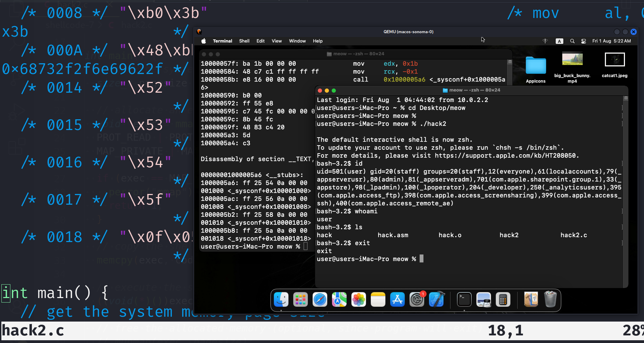Viewport: 644px width, 343px height.
Task: Click the hack.o filename in ls output
Action: pos(450,235)
